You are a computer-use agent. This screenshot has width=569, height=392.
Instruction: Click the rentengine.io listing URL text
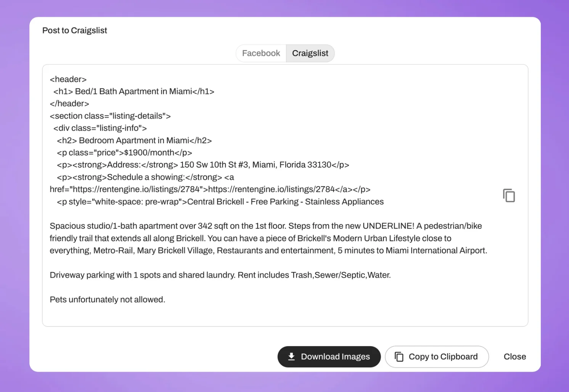(x=271, y=190)
